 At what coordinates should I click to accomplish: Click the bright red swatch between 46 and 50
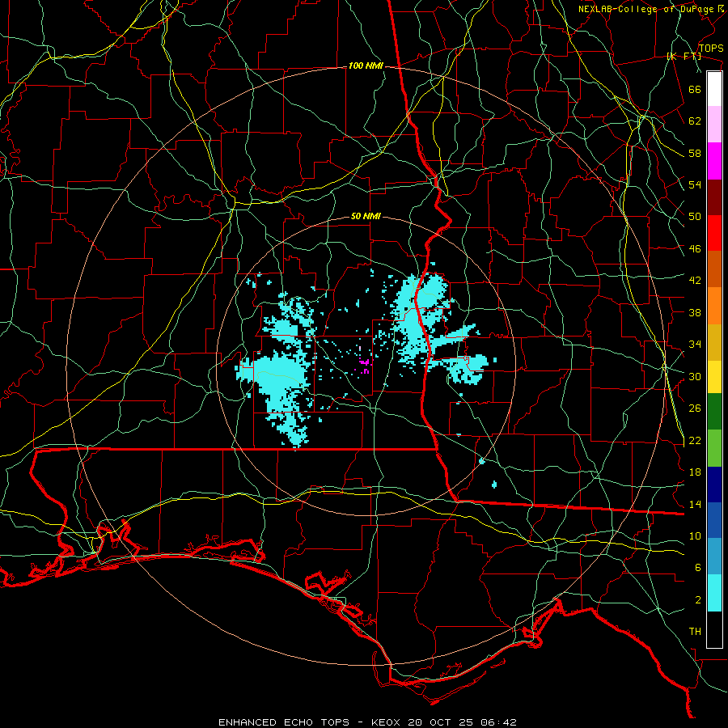tap(714, 233)
